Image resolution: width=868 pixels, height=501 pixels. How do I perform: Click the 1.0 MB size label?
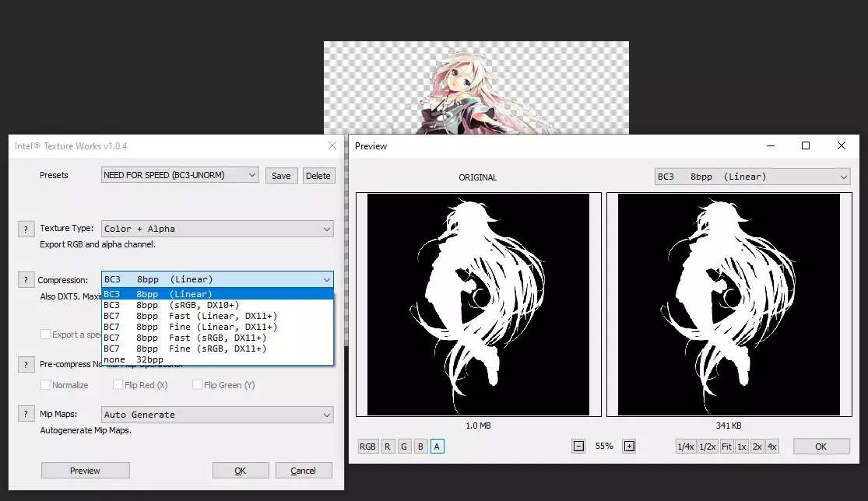pyautogui.click(x=478, y=426)
